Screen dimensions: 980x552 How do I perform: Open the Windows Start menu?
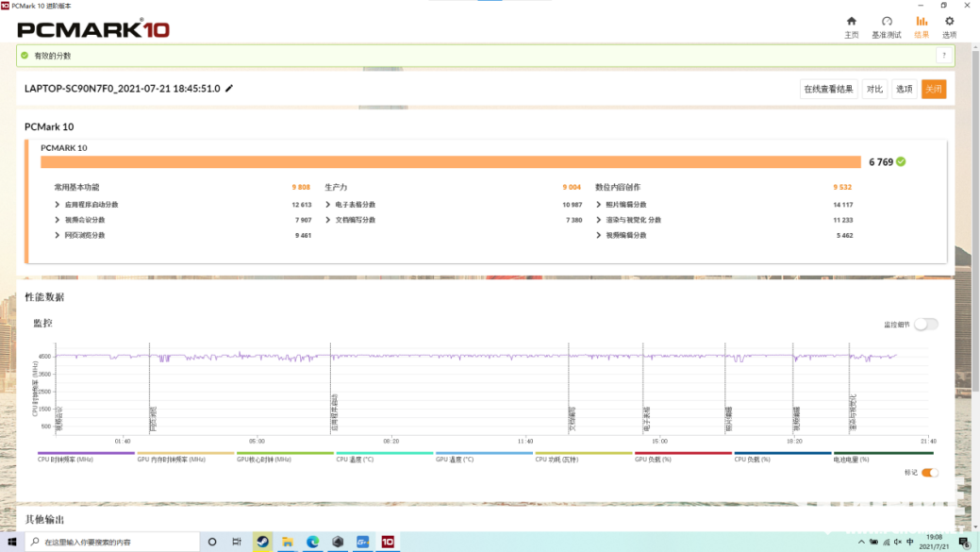click(x=12, y=542)
